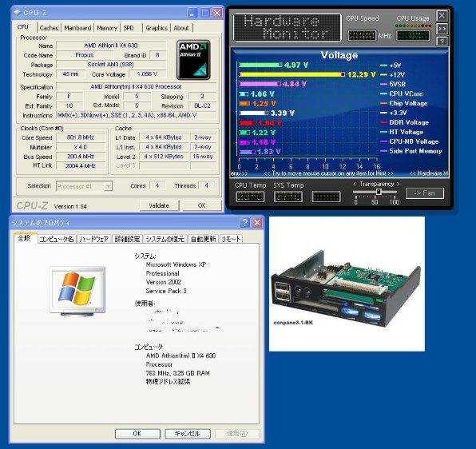Screen dimensions: 476x449
Task: Click the +5V green voltage bar
Action: (x=260, y=65)
